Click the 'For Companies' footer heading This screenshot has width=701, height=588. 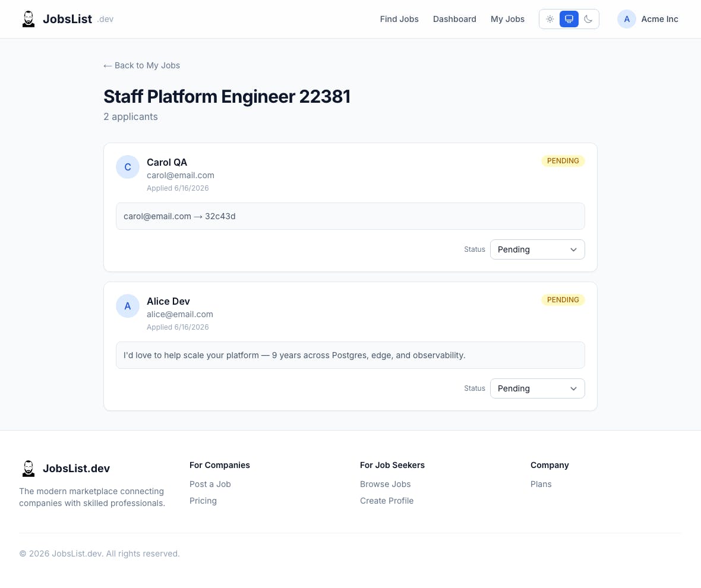pos(220,465)
